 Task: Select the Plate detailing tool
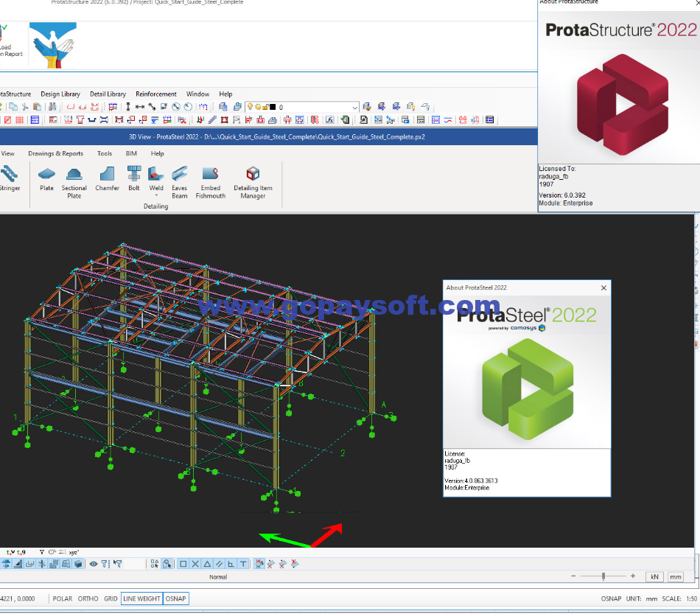pyautogui.click(x=46, y=178)
